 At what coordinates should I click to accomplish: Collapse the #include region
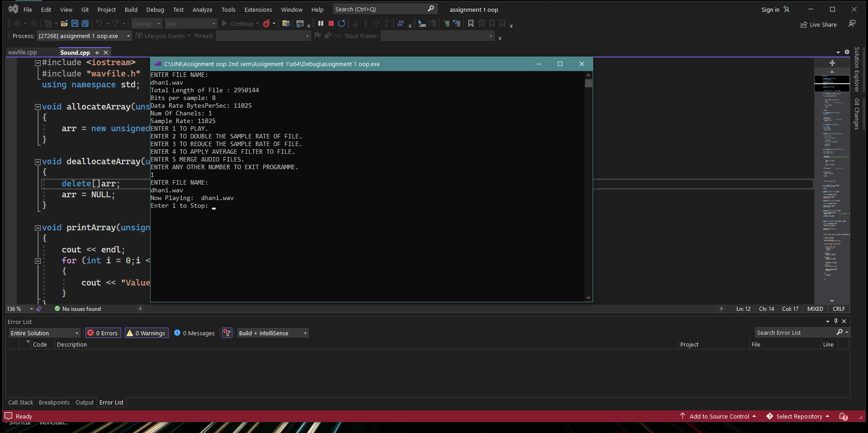(38, 63)
